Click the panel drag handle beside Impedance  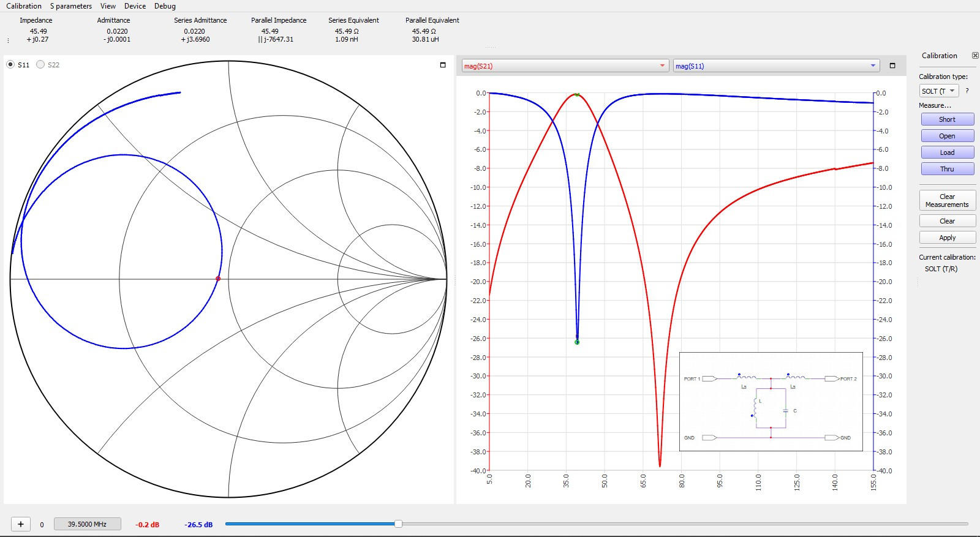[8, 41]
